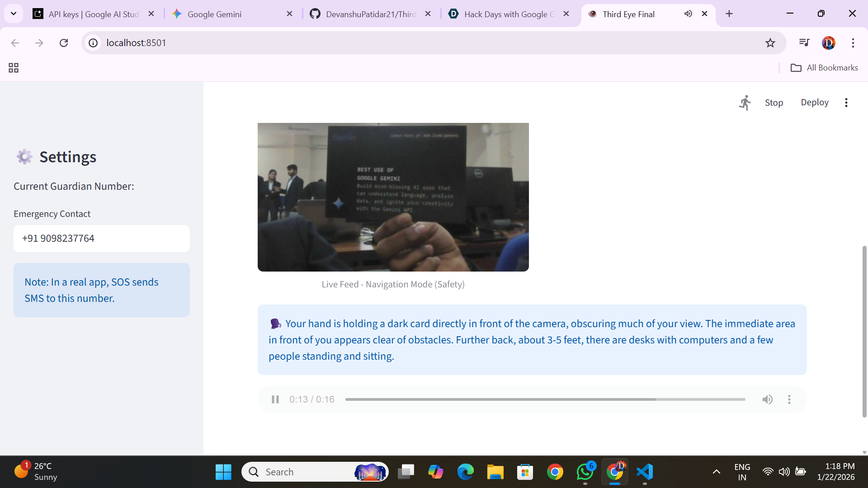Reload the localhost page

click(64, 43)
